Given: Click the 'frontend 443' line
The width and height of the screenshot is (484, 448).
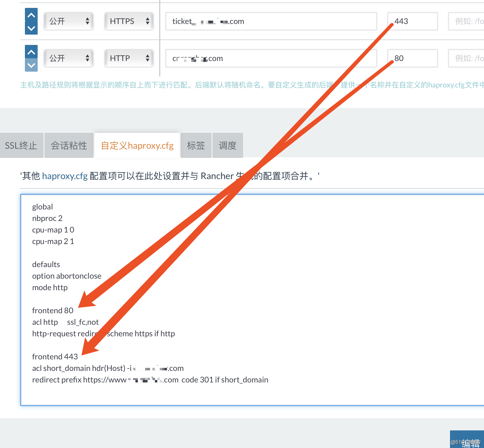Looking at the screenshot, I should click(55, 357).
